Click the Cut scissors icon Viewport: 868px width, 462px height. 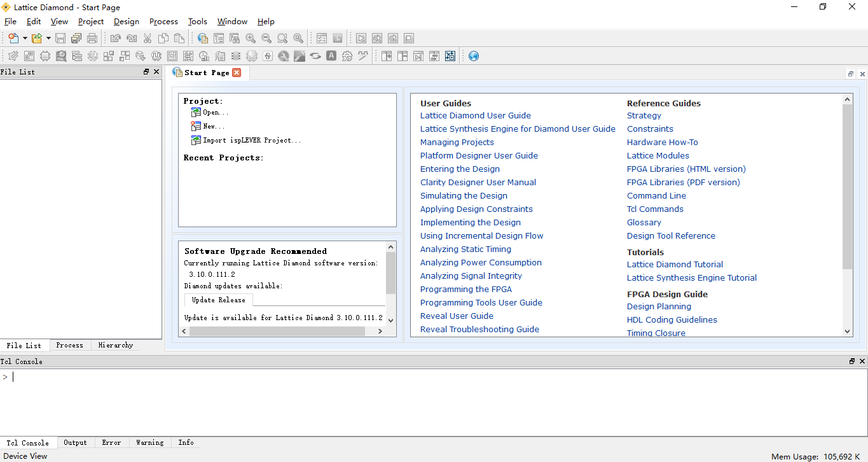(148, 38)
